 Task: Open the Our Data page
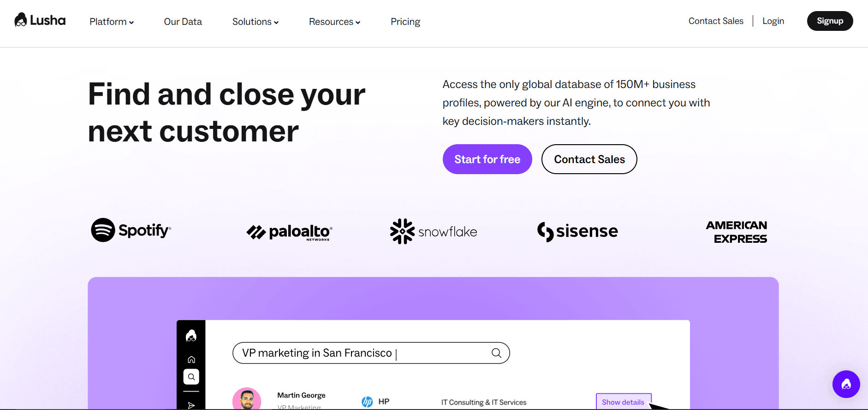click(183, 22)
